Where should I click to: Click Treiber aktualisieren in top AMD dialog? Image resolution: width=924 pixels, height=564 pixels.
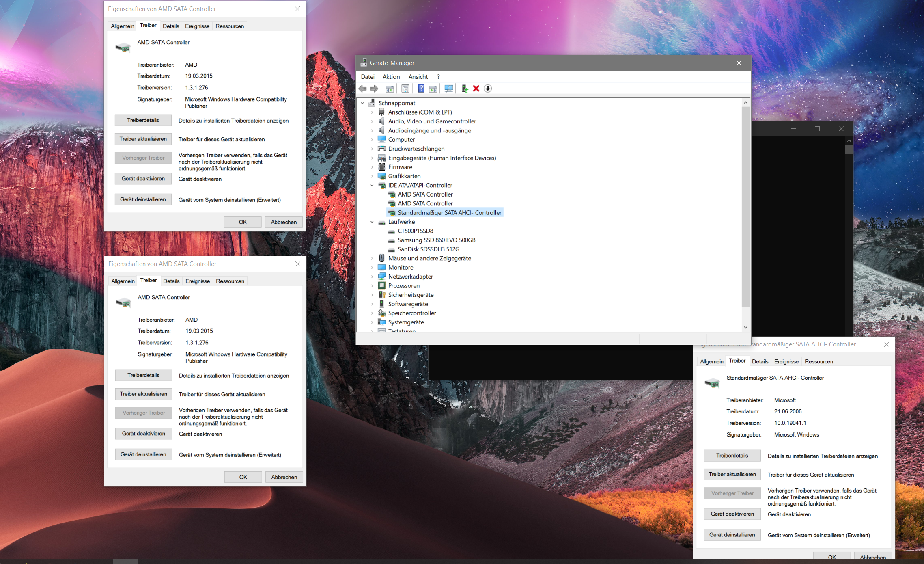(143, 139)
